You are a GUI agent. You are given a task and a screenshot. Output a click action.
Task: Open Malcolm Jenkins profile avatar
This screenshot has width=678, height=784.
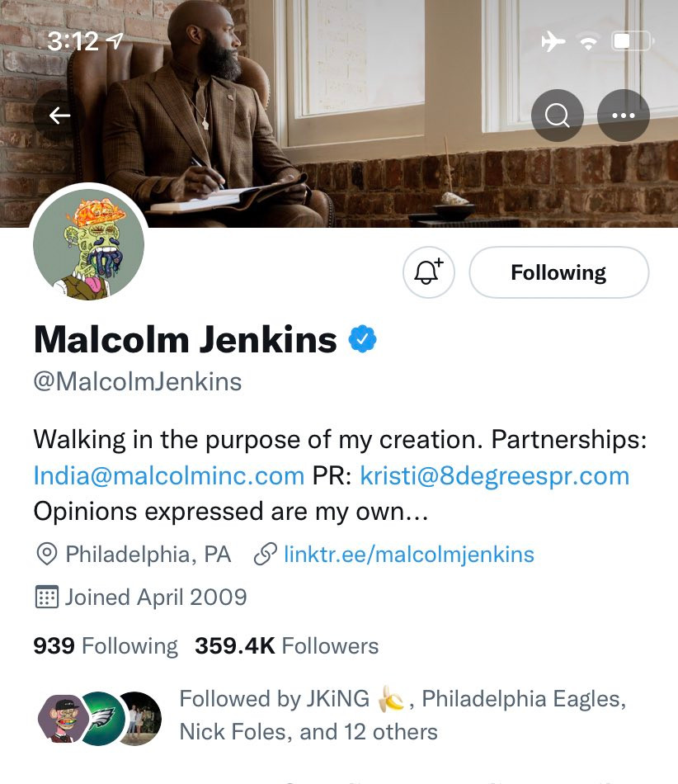coord(89,244)
